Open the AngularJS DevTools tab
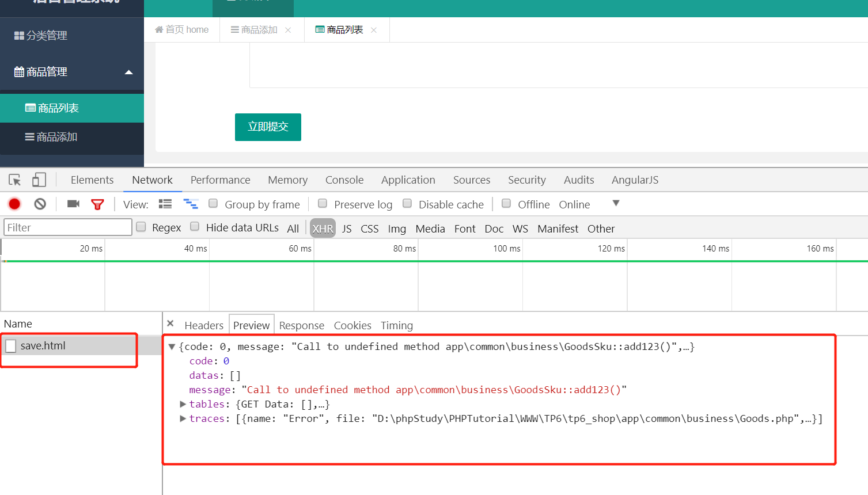 click(635, 180)
